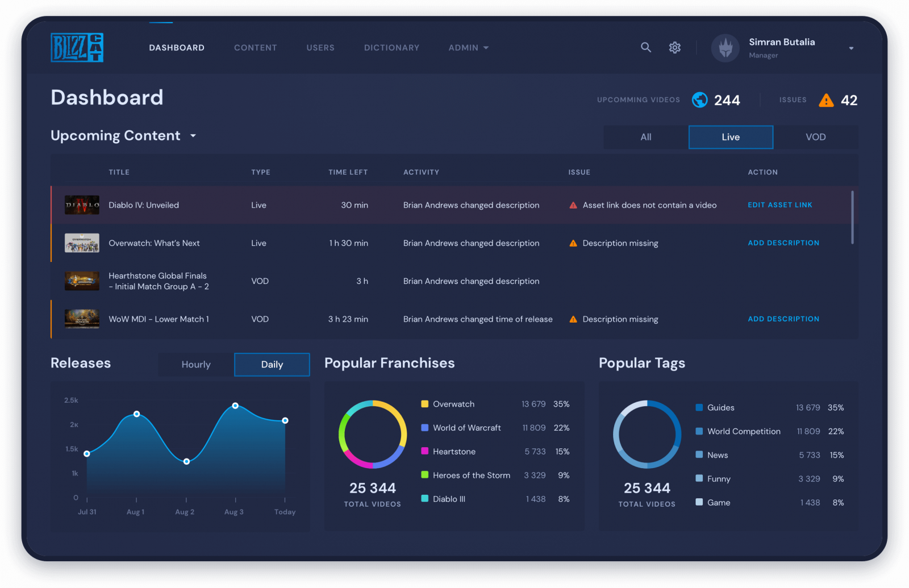Click the Today chart data point

[285, 420]
